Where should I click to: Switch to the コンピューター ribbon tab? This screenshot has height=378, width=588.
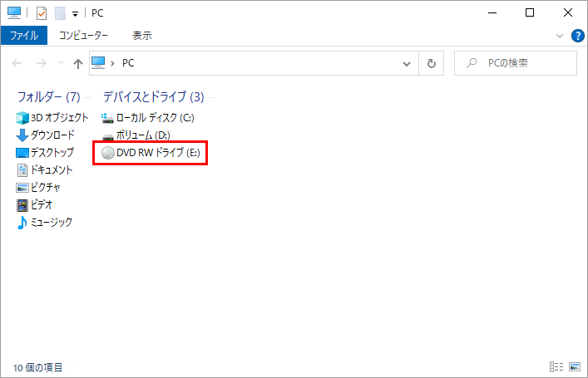(83, 36)
